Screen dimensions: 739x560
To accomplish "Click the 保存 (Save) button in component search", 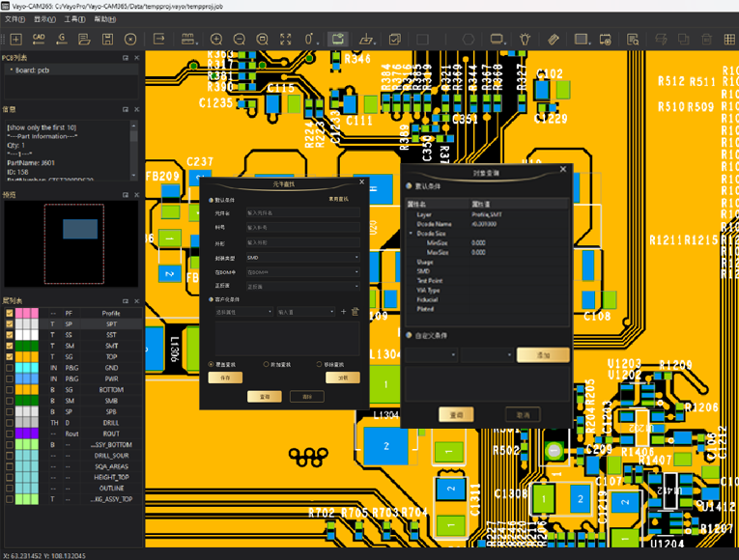I will [x=225, y=378].
